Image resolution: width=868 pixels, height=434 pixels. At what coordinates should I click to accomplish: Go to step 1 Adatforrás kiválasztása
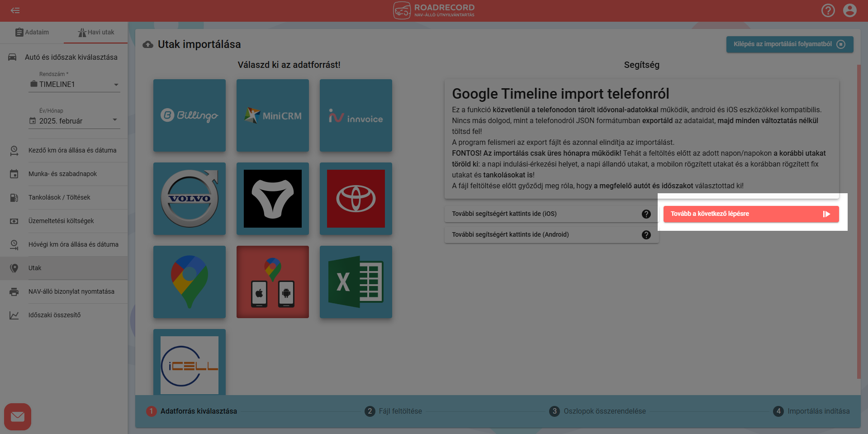point(192,411)
